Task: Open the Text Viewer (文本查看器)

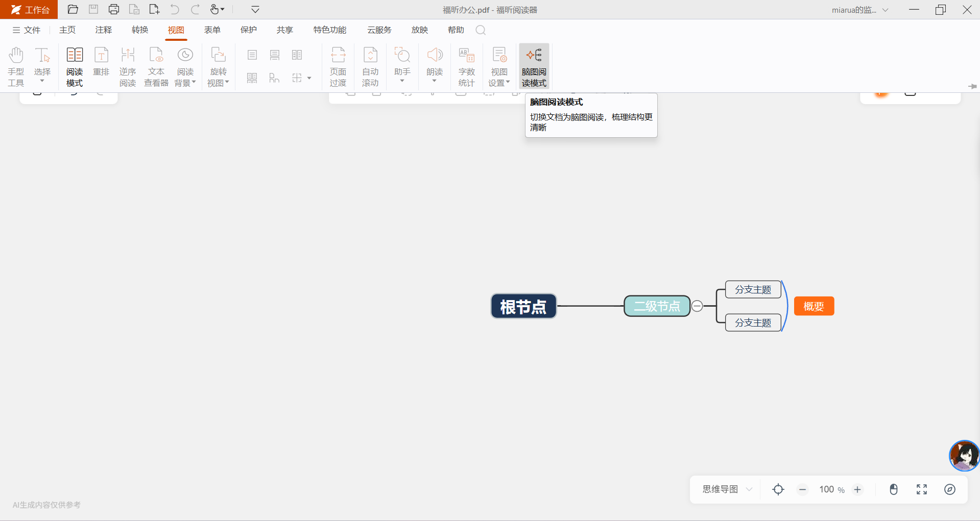Action: 156,66
